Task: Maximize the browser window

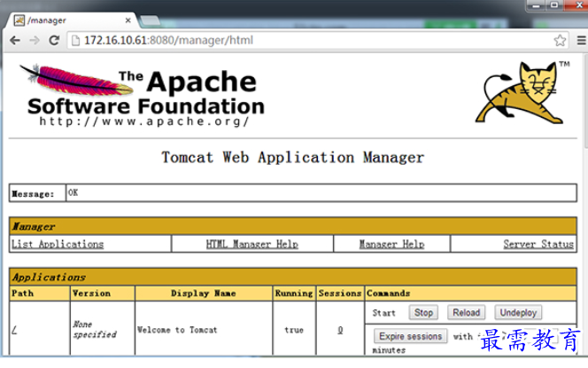Action: [x=554, y=5]
